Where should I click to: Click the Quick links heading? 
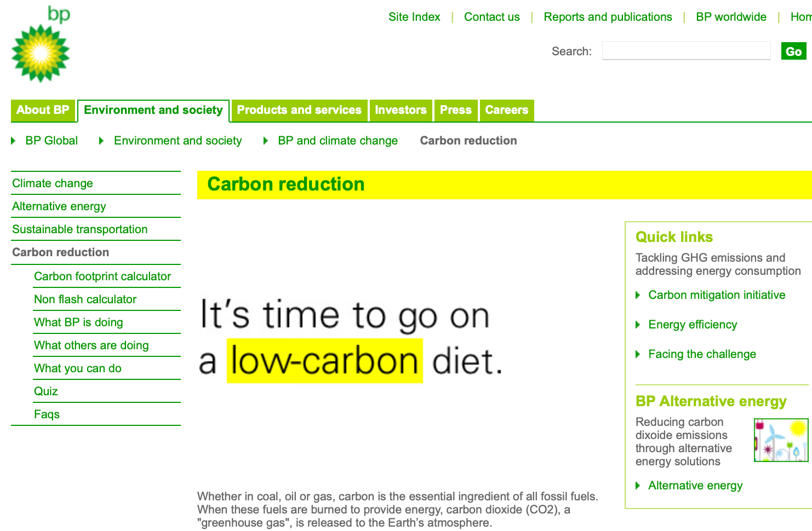674,237
